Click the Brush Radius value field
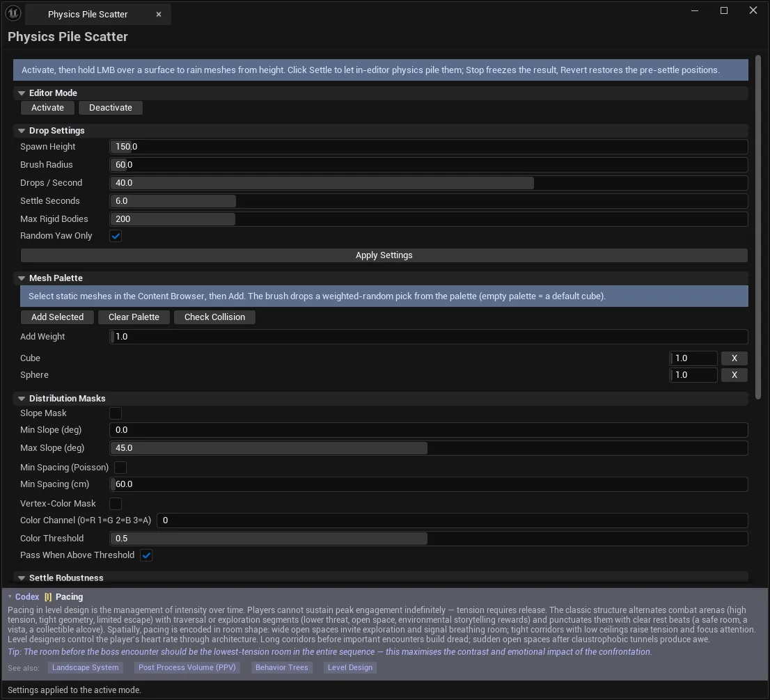This screenshot has height=700, width=770. (429, 165)
